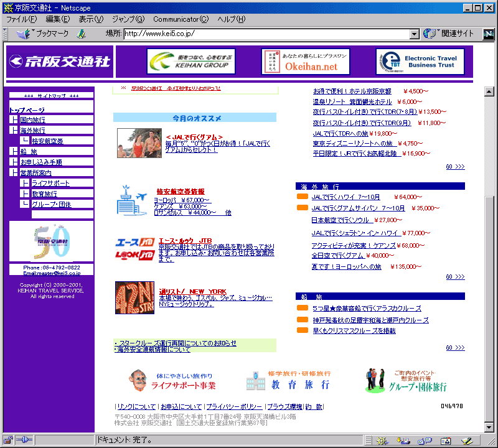Open the 関連サイト related sites icon
Viewport: 498px width, 448px height.
pyautogui.click(x=430, y=34)
